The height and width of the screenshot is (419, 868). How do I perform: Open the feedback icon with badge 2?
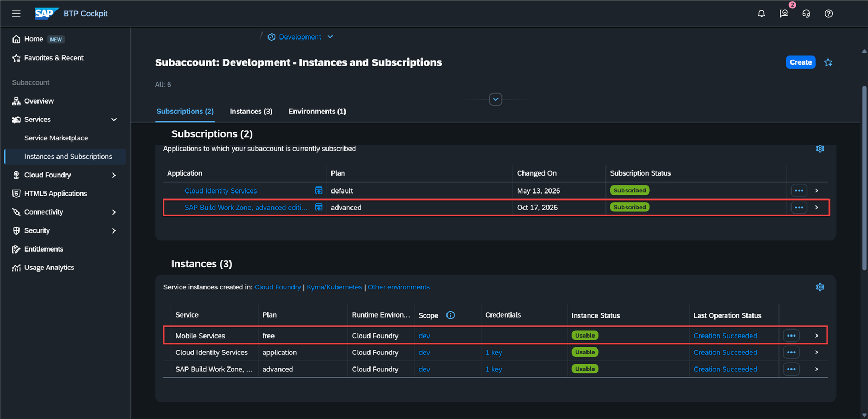coord(784,14)
